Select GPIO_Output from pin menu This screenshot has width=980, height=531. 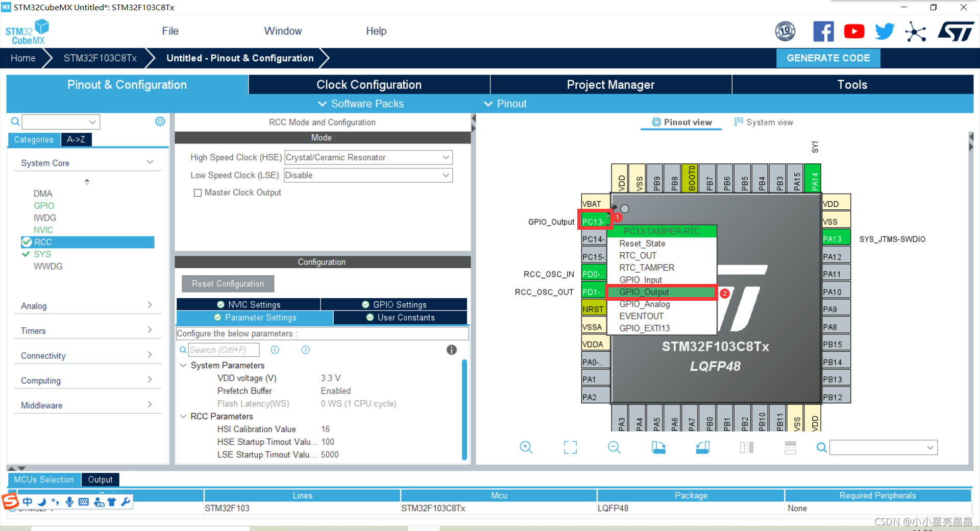661,292
